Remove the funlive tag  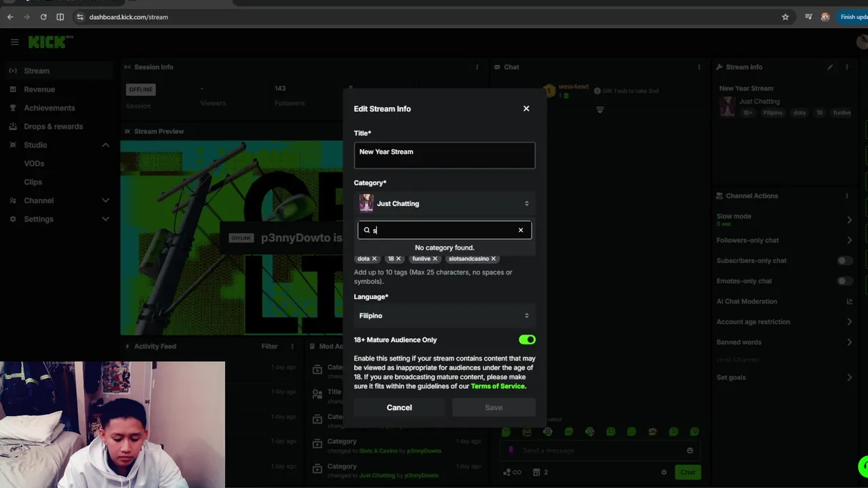(435, 258)
